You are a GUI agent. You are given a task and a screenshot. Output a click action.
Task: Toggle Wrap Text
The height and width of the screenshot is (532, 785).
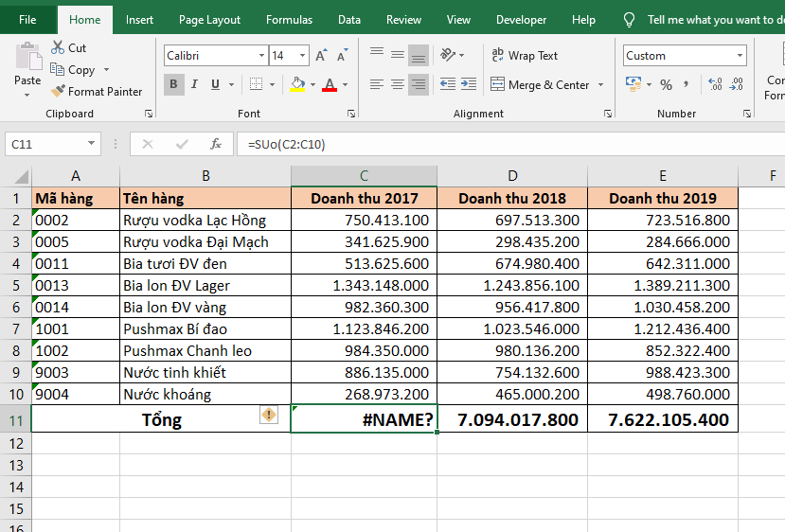(x=524, y=56)
